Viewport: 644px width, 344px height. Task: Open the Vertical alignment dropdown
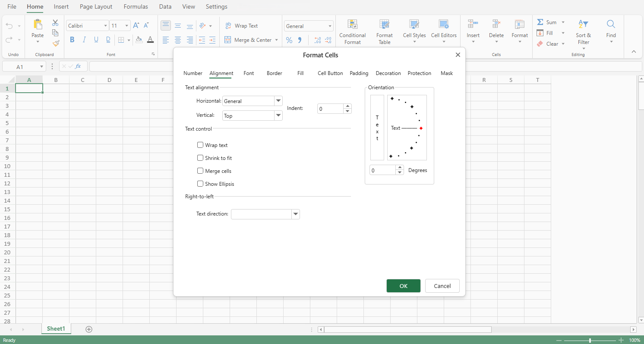[278, 116]
